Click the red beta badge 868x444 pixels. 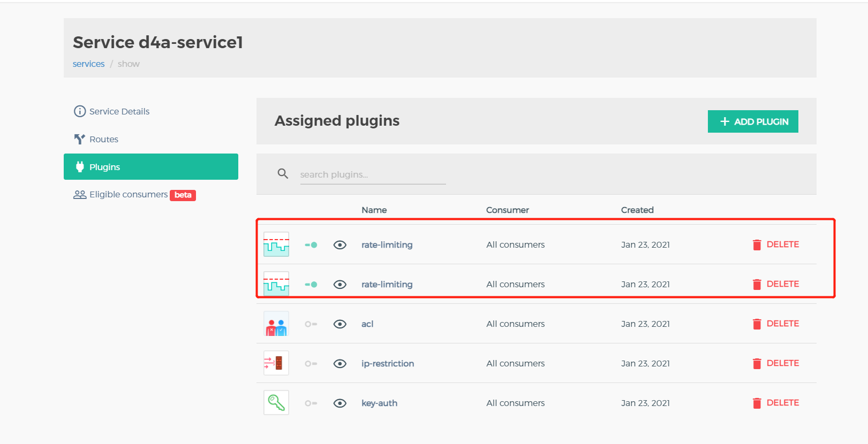pos(183,195)
